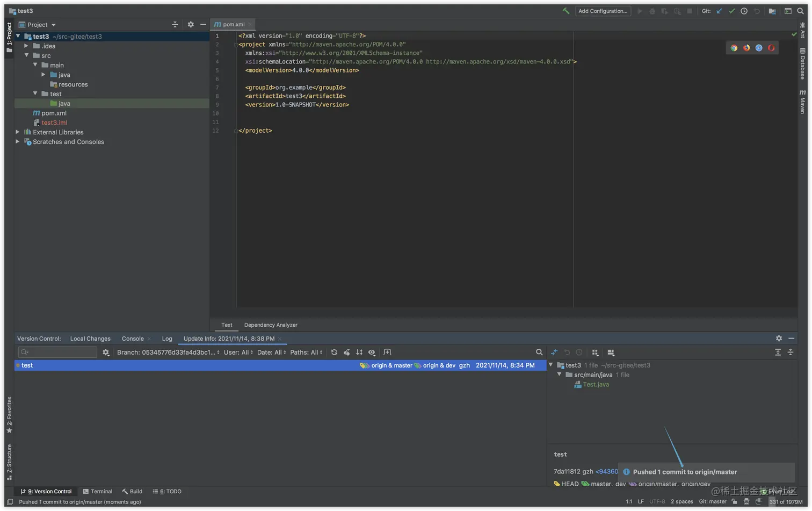Open the Branch filter dropdown
This screenshot has height=511, width=812.
click(168, 352)
